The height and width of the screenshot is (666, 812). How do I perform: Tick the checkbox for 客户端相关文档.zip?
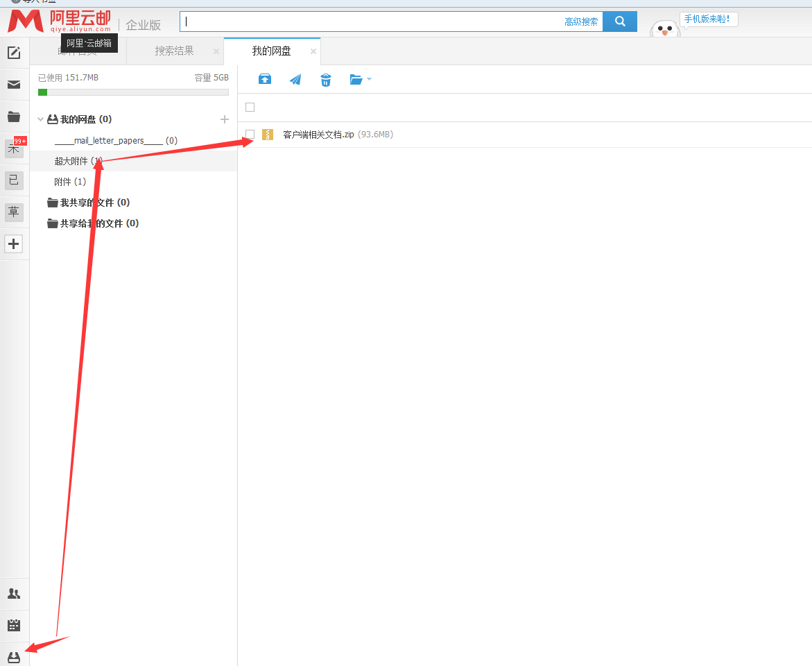click(250, 134)
